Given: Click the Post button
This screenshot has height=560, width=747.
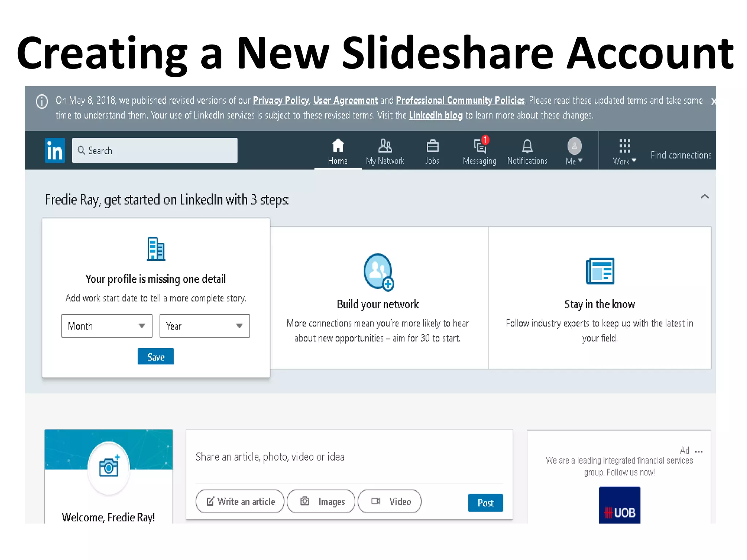Looking at the screenshot, I should [485, 503].
